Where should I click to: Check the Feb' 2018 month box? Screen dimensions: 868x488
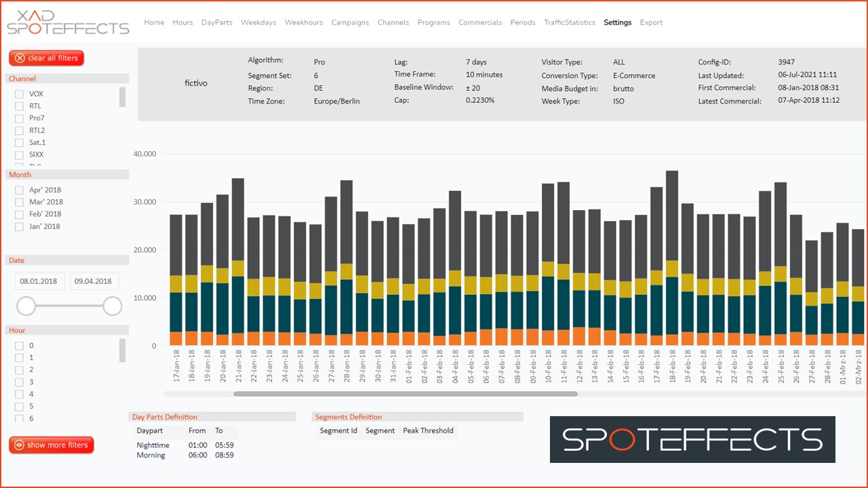point(20,214)
